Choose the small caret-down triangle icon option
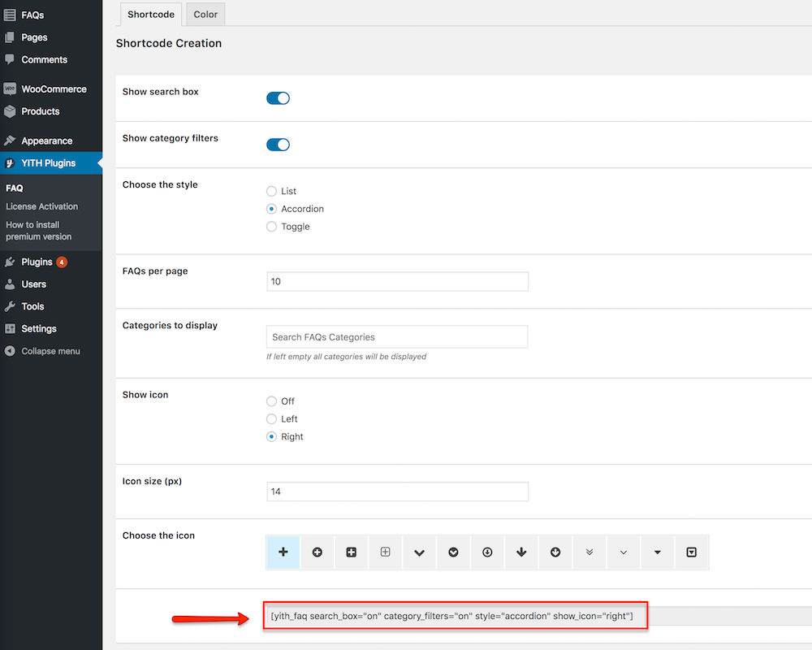 point(658,552)
